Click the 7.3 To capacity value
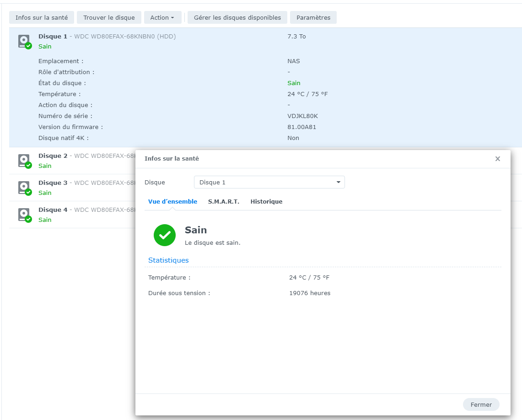The image size is (522, 420). 296,36
